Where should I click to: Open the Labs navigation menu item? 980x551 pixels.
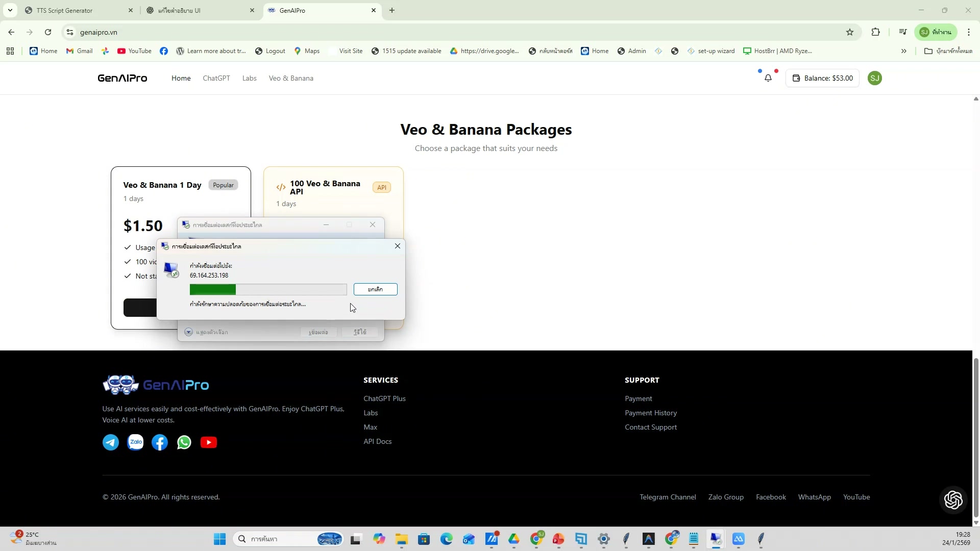coord(249,78)
